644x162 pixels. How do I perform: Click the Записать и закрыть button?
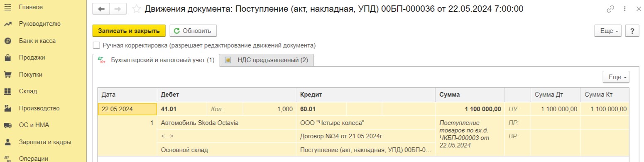(129, 31)
